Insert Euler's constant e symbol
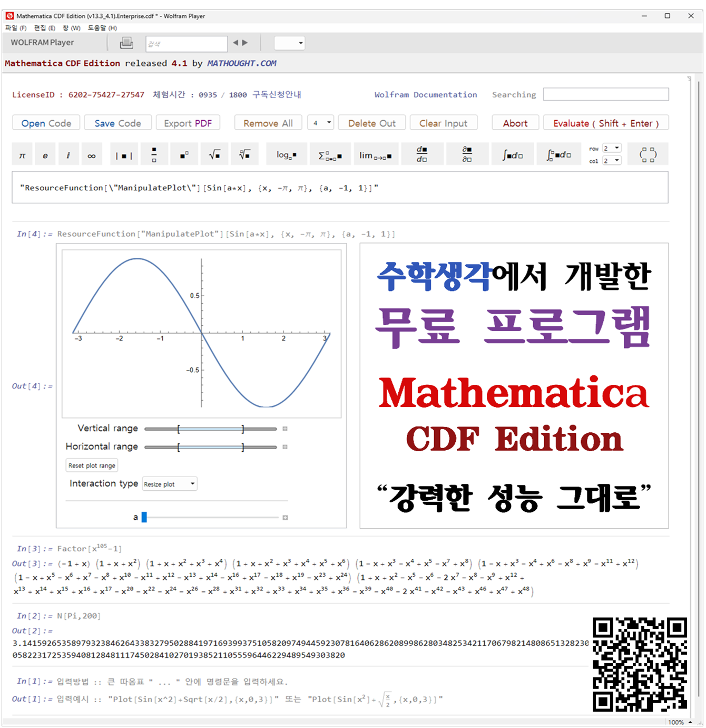 click(45, 155)
